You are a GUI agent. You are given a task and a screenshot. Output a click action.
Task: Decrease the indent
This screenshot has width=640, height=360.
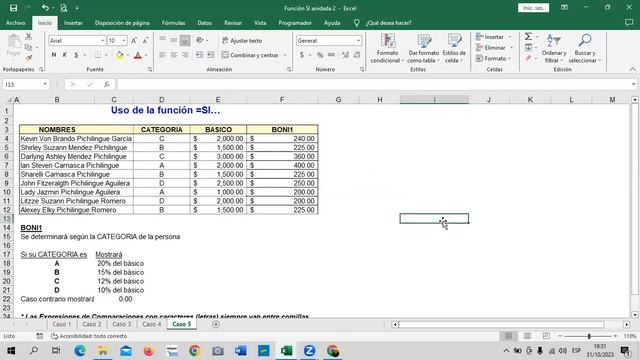[199, 55]
